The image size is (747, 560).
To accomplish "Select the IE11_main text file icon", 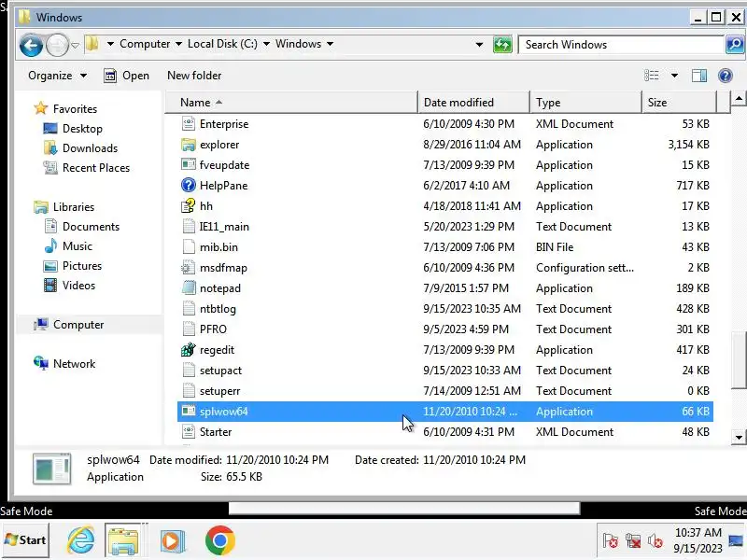I will pyautogui.click(x=189, y=226).
